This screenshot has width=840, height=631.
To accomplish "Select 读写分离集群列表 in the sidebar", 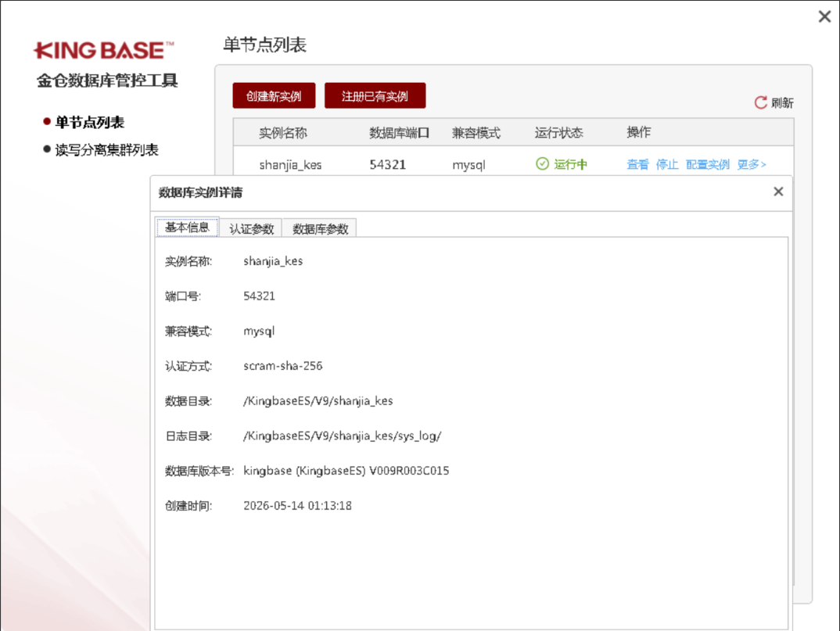I will click(106, 150).
